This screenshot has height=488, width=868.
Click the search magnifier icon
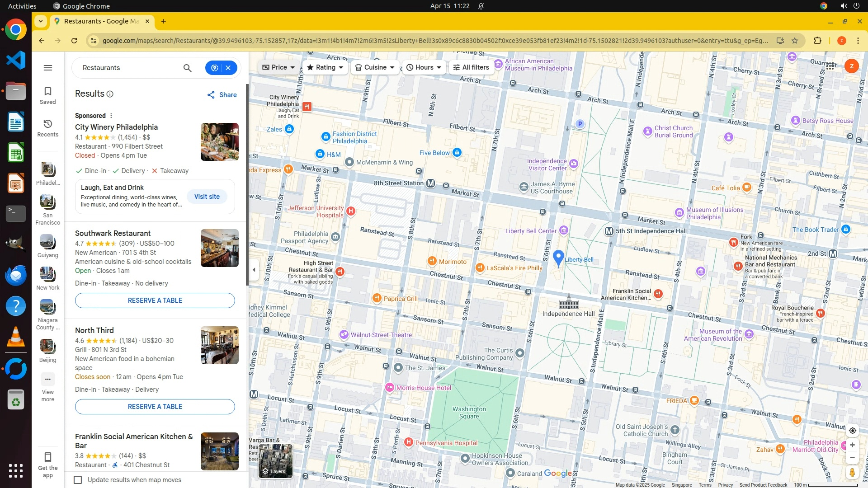click(187, 68)
